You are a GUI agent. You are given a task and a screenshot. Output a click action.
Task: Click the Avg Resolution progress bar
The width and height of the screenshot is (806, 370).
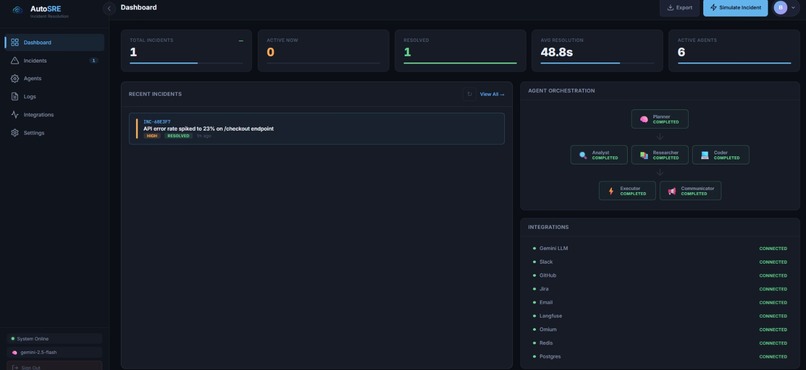[x=597, y=63]
